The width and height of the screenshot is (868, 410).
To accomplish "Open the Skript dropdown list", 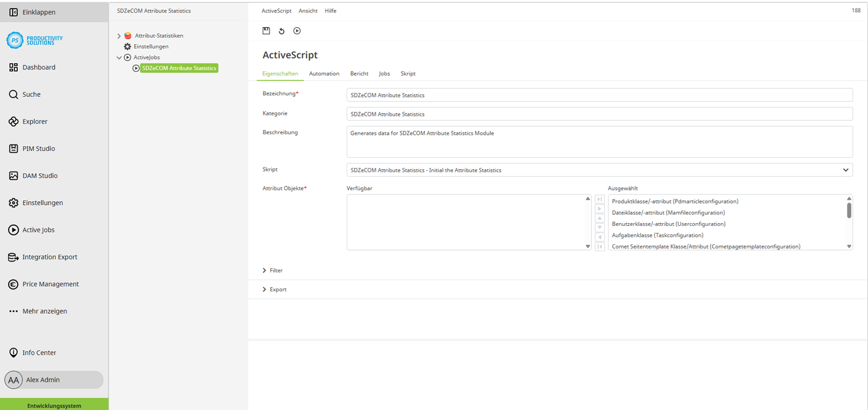I will coord(845,170).
